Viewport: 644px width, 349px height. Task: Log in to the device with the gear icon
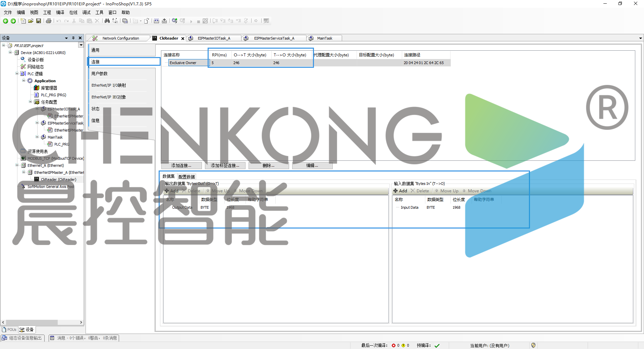point(174,21)
